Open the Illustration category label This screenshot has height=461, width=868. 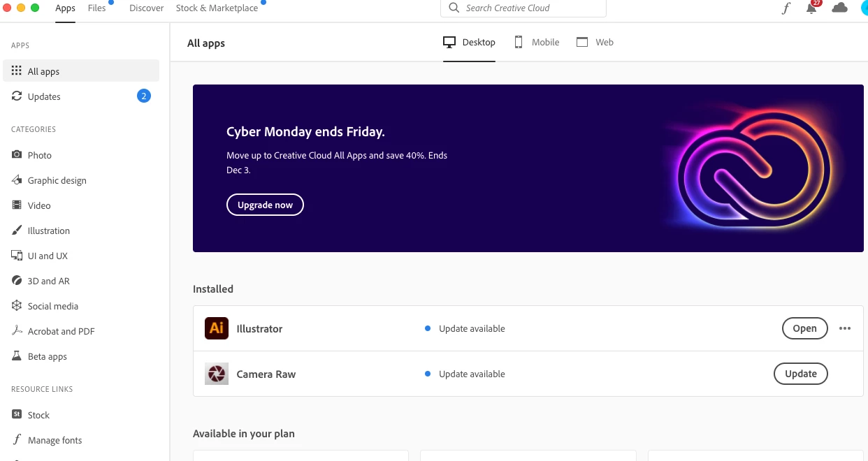click(x=49, y=230)
